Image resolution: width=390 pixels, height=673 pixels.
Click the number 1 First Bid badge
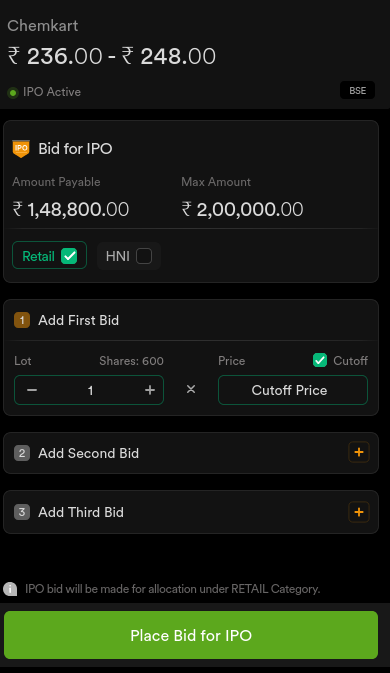[22, 320]
